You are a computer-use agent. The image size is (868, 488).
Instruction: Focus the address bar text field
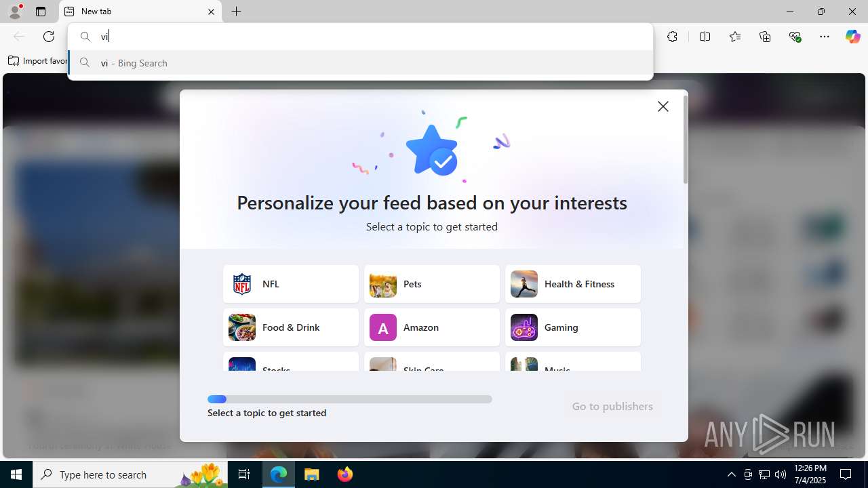pos(360,37)
